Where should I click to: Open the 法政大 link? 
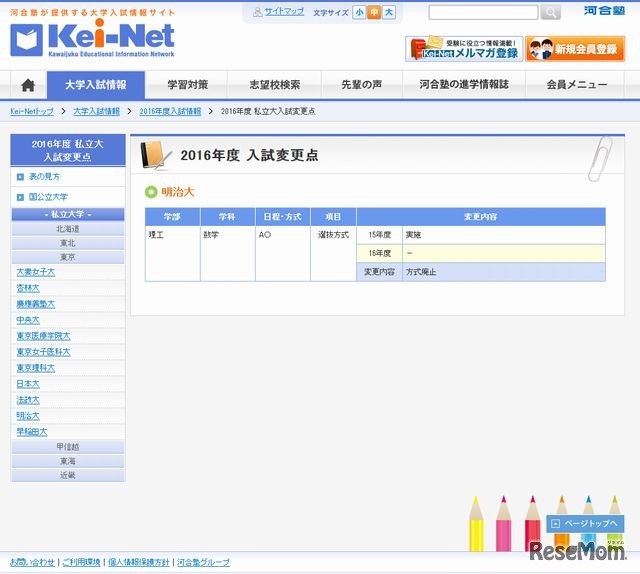[x=28, y=400]
